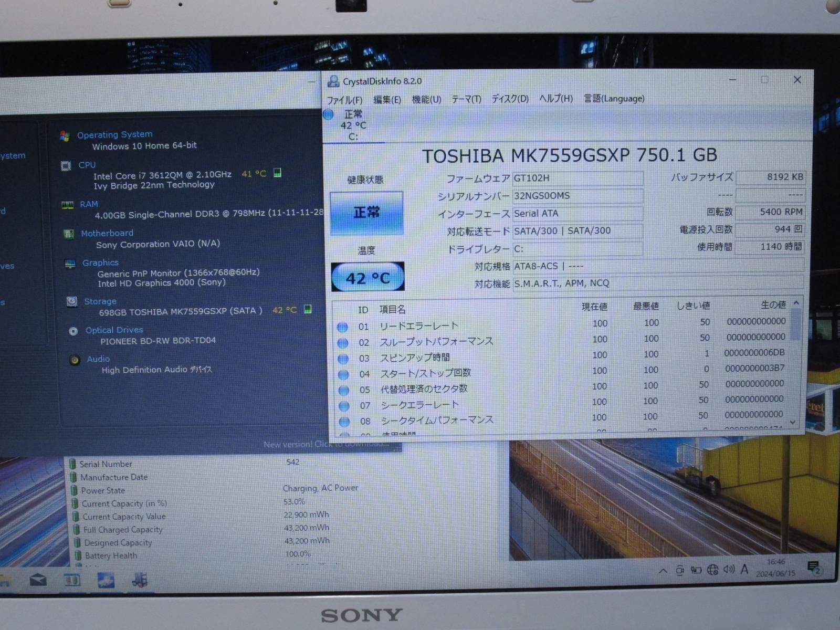Click the Optical Drives disc icon
The width and height of the screenshot is (840, 630).
click(x=73, y=331)
